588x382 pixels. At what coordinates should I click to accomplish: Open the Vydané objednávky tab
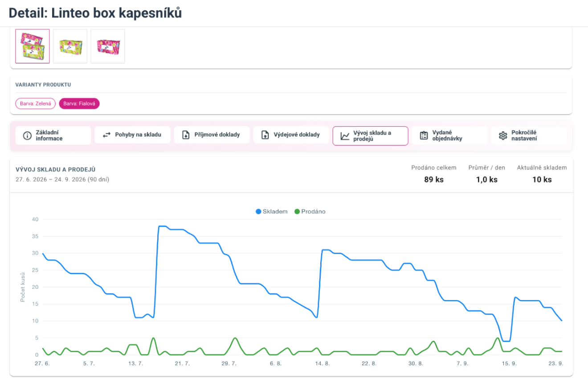coord(449,136)
